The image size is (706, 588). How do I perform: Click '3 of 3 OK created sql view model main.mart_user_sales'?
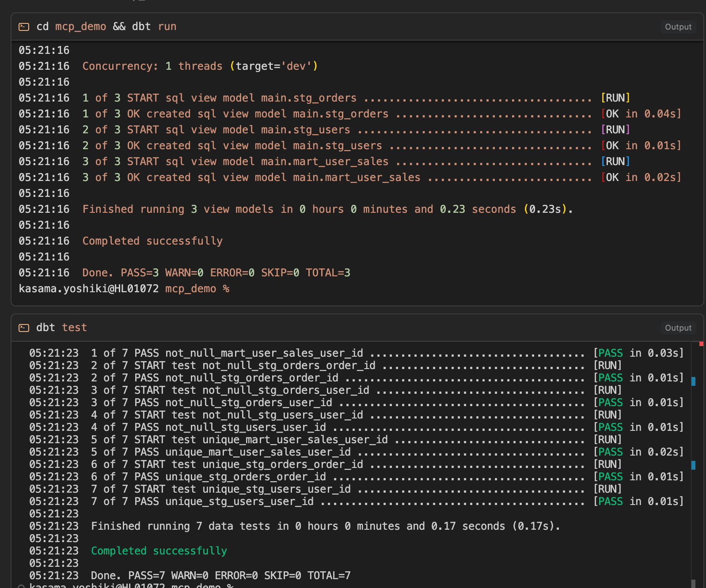[251, 177]
